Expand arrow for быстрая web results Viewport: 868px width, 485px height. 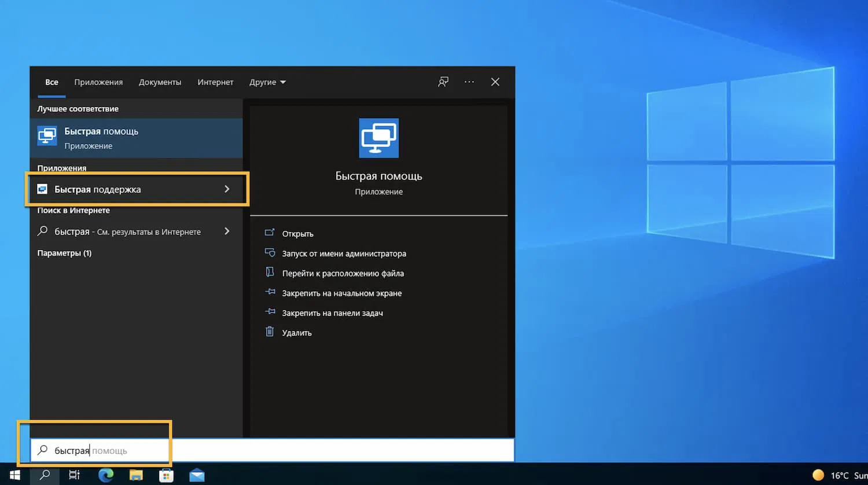click(227, 232)
